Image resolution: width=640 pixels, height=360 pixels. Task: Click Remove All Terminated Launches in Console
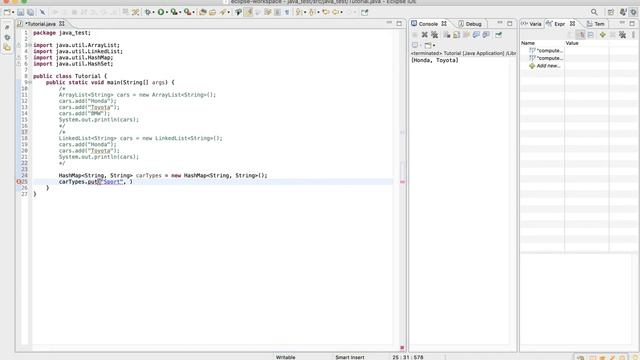(435, 35)
